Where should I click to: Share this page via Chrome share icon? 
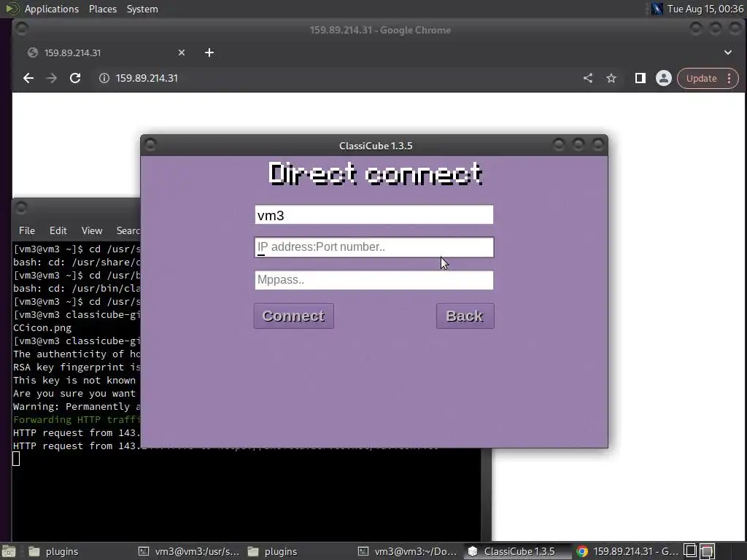pos(588,78)
